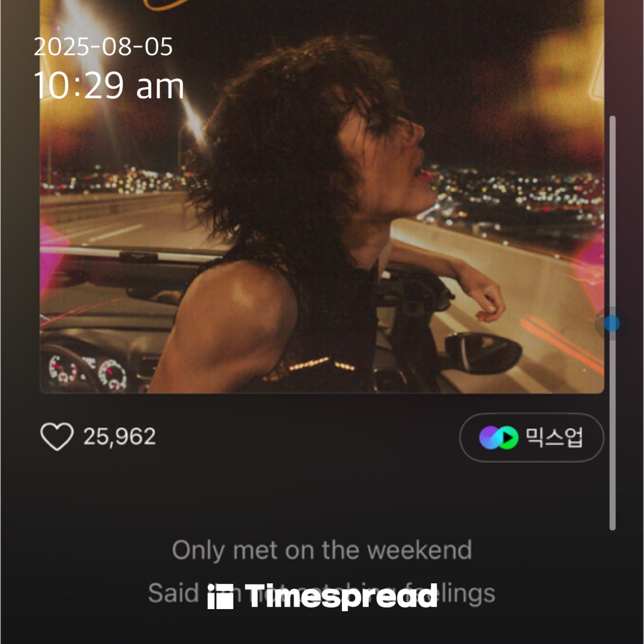
Task: Click the blue scrollbar handle
Action: tap(612, 323)
